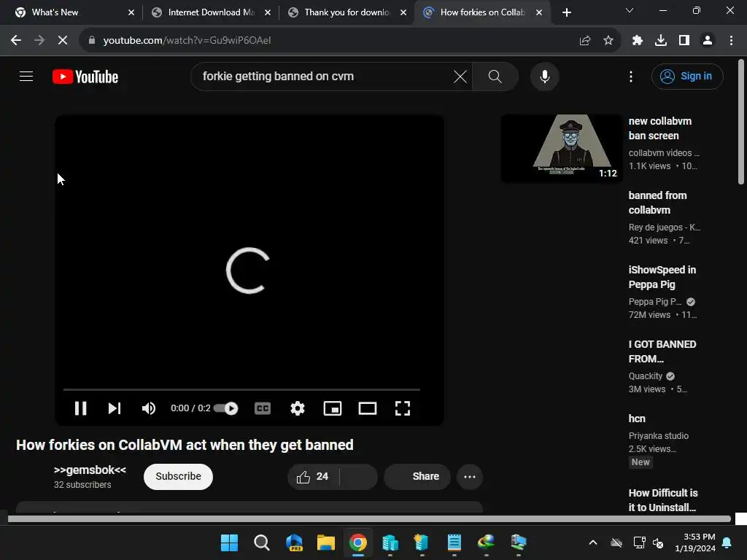Subscribe to the >>gemsbok<< channel
Image resolution: width=747 pixels, height=560 pixels.
tap(178, 476)
